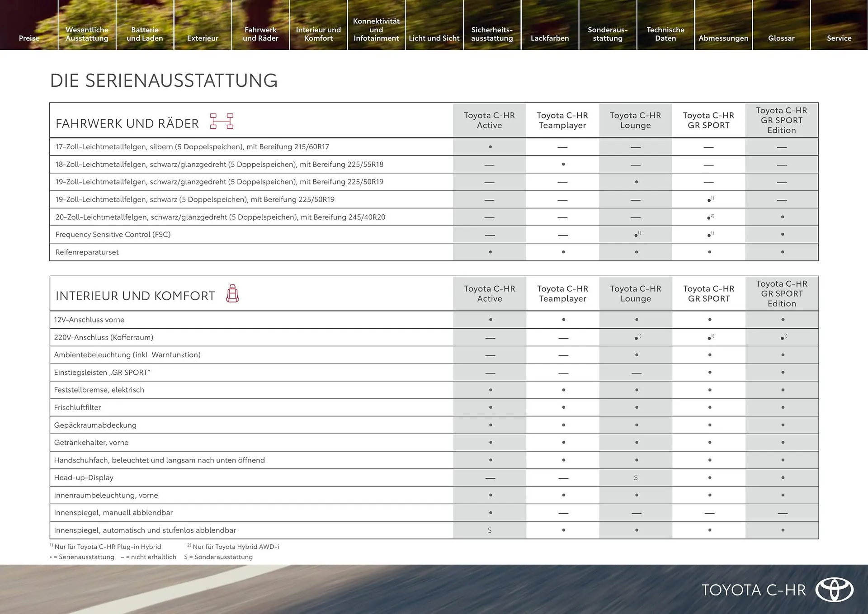Navigate to Sicherheitsausstattung

pyautogui.click(x=492, y=34)
